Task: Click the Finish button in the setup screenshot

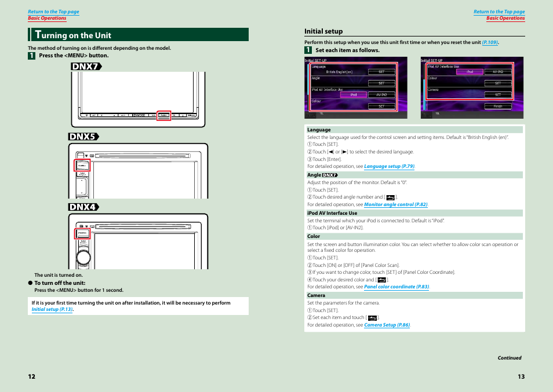Action: (497, 106)
